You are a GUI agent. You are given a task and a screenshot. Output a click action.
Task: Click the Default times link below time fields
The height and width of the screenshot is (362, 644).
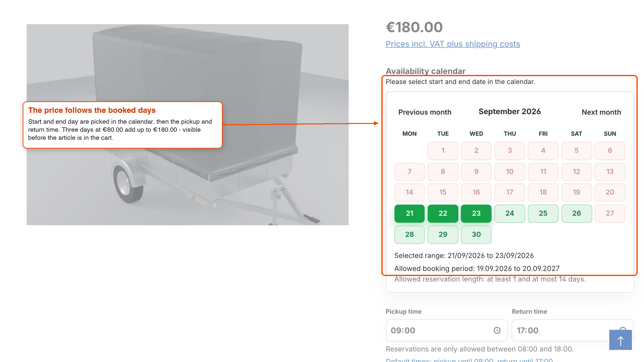[x=469, y=360]
